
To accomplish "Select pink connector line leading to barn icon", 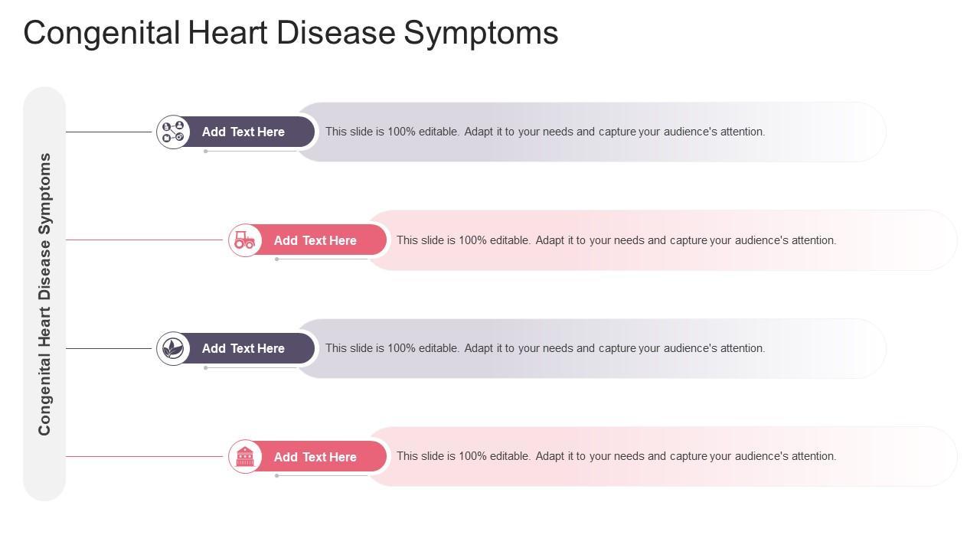I will [144, 456].
